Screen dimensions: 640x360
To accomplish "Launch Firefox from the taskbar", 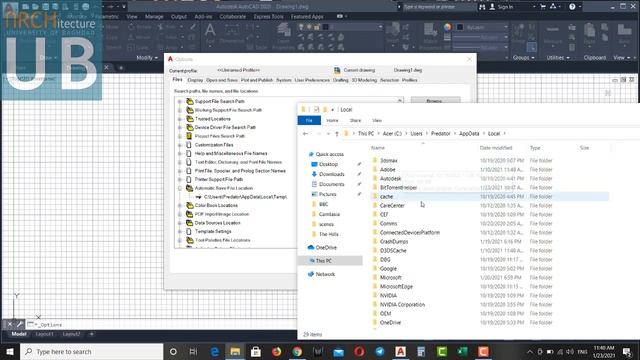I will point(276,351).
